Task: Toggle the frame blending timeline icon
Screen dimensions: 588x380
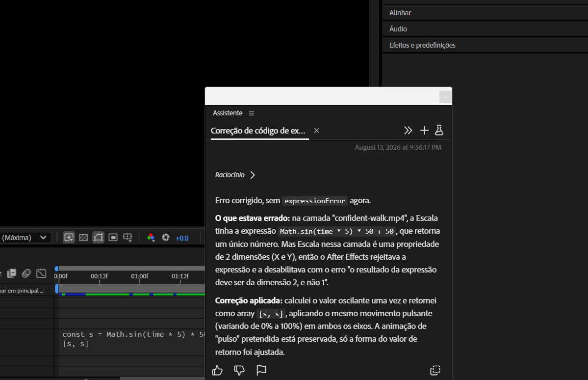Action: [12, 273]
